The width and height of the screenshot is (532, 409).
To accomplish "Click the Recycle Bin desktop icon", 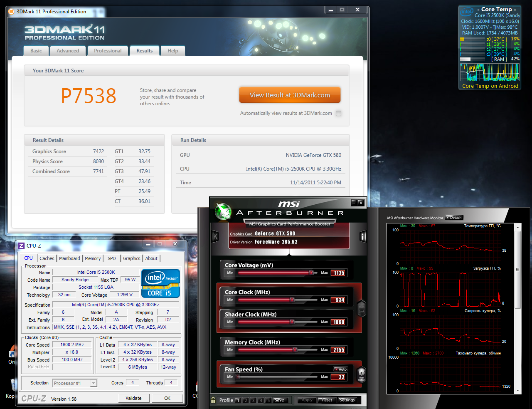I will (x=12, y=385).
